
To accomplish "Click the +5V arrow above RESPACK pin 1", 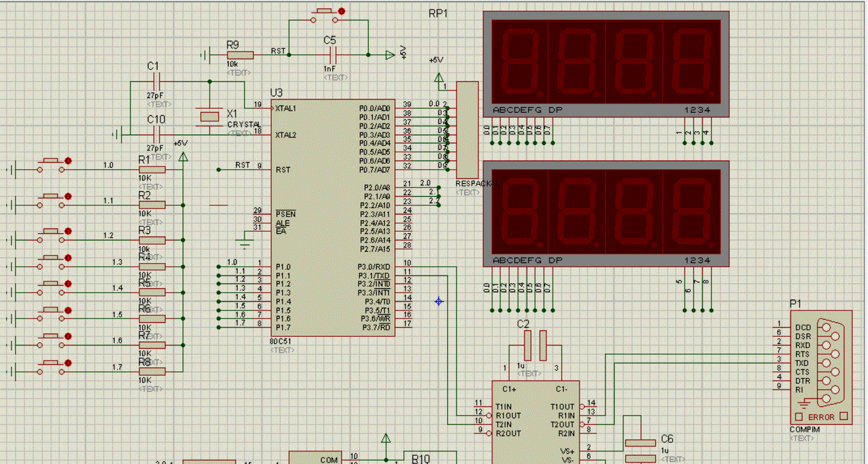I will tap(439, 78).
